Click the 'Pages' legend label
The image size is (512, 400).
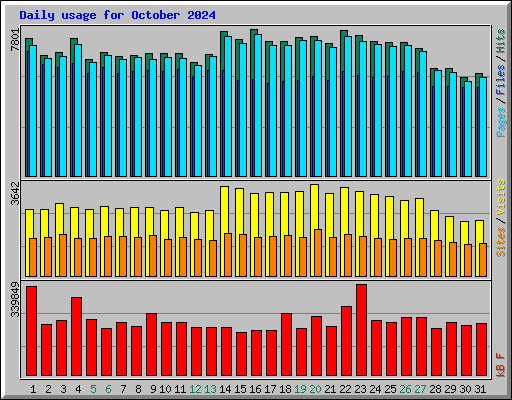click(501, 122)
